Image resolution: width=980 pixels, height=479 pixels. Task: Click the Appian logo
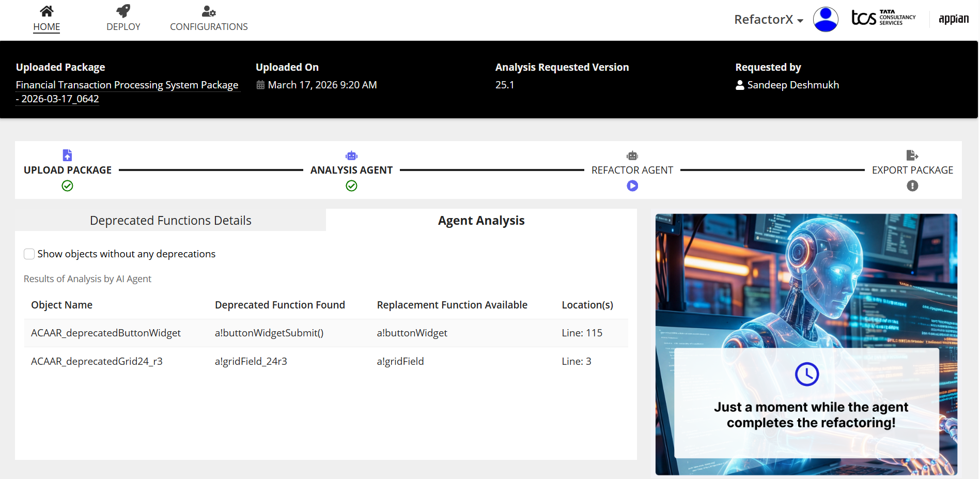pyautogui.click(x=953, y=19)
